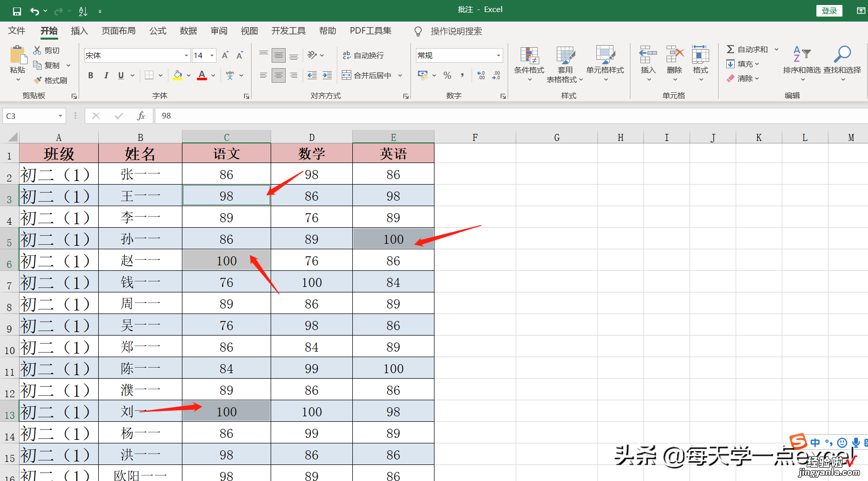Click the Delete cells (删除) icon
The height and width of the screenshot is (481, 868).
coord(675,55)
